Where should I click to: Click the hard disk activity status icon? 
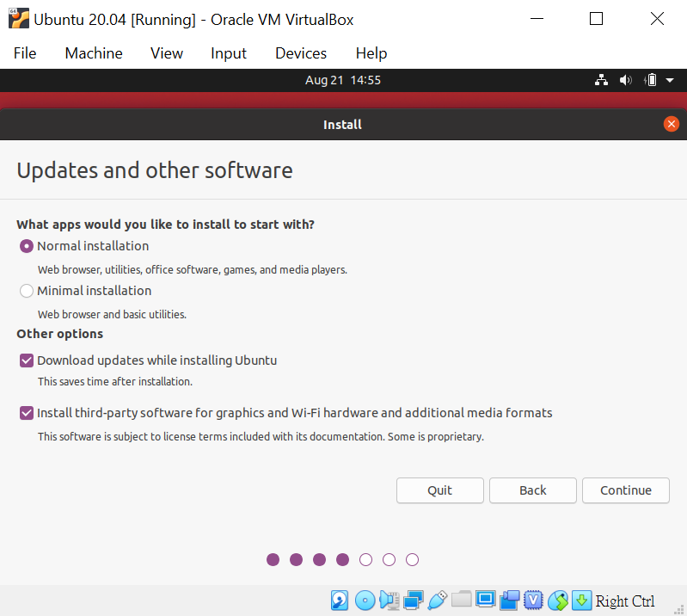tap(339, 601)
